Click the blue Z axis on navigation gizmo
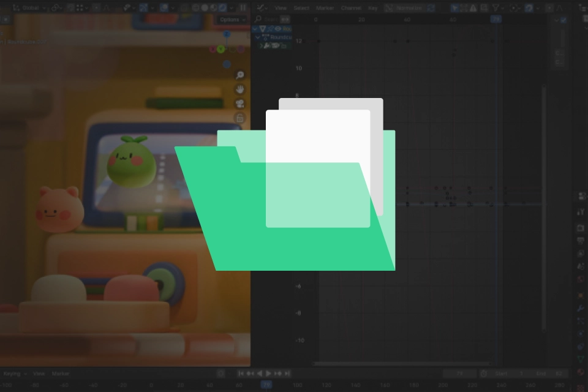 [x=227, y=34]
